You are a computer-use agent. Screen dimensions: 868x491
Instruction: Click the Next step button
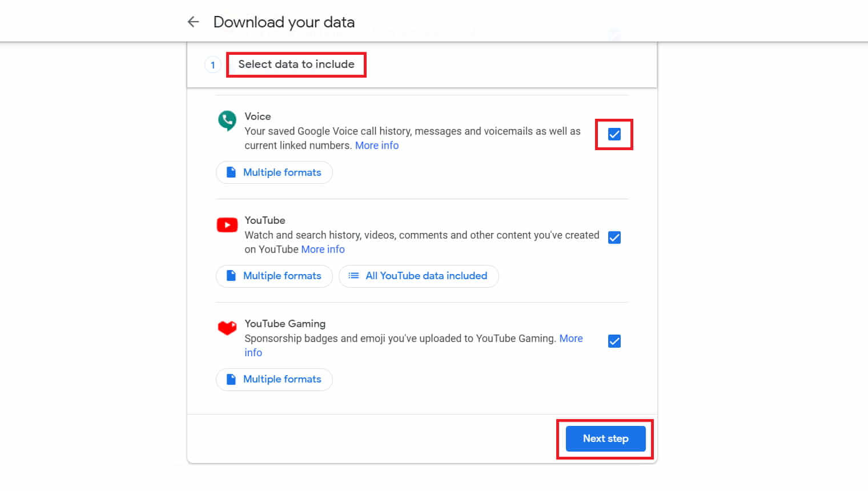pos(605,438)
